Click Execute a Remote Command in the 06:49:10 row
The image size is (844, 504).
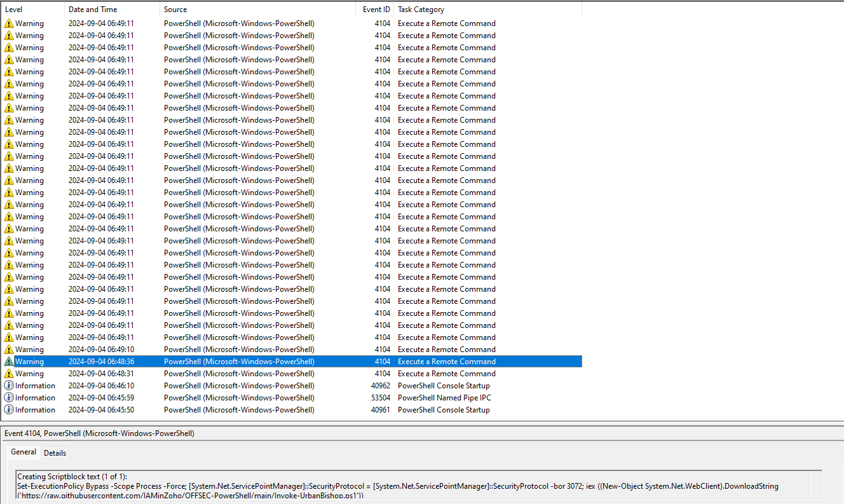tap(447, 350)
